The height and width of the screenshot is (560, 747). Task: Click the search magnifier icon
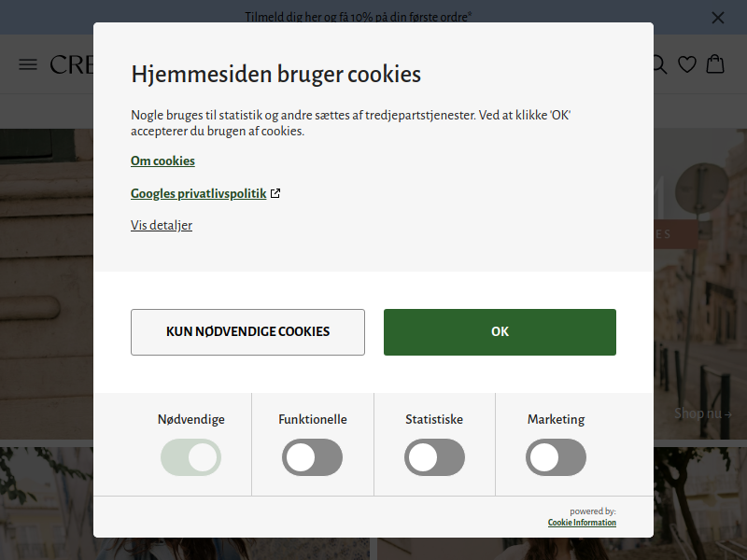point(660,64)
